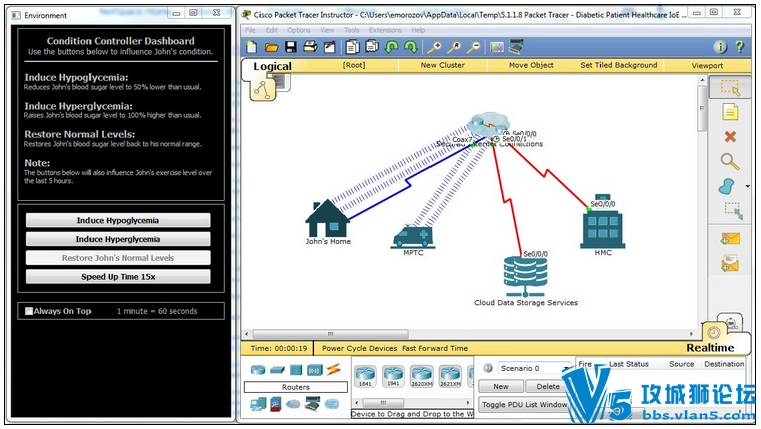The width and height of the screenshot is (761, 429).
Task: Choose the red X Delete tool
Action: pos(730,137)
